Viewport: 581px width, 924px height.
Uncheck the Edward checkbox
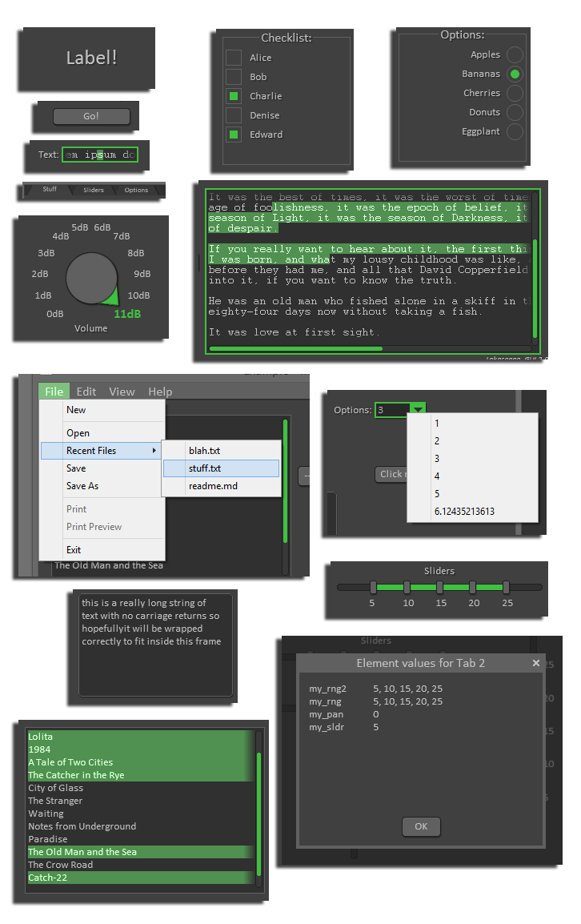tap(234, 135)
